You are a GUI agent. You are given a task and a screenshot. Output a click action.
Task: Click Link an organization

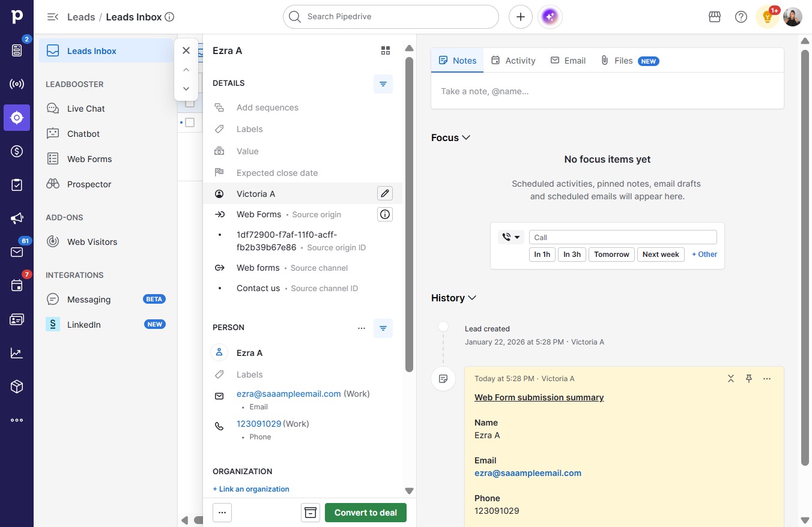click(x=251, y=489)
